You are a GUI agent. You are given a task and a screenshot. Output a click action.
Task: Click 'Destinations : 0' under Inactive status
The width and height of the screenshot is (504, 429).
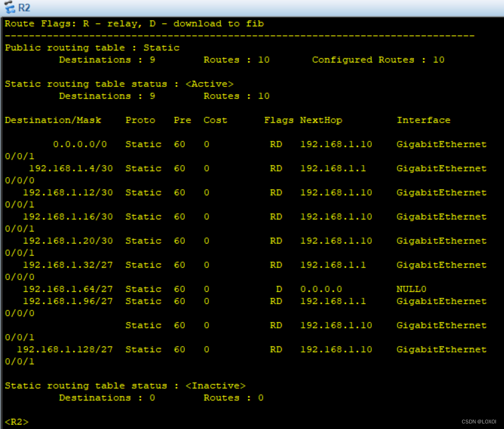107,397
